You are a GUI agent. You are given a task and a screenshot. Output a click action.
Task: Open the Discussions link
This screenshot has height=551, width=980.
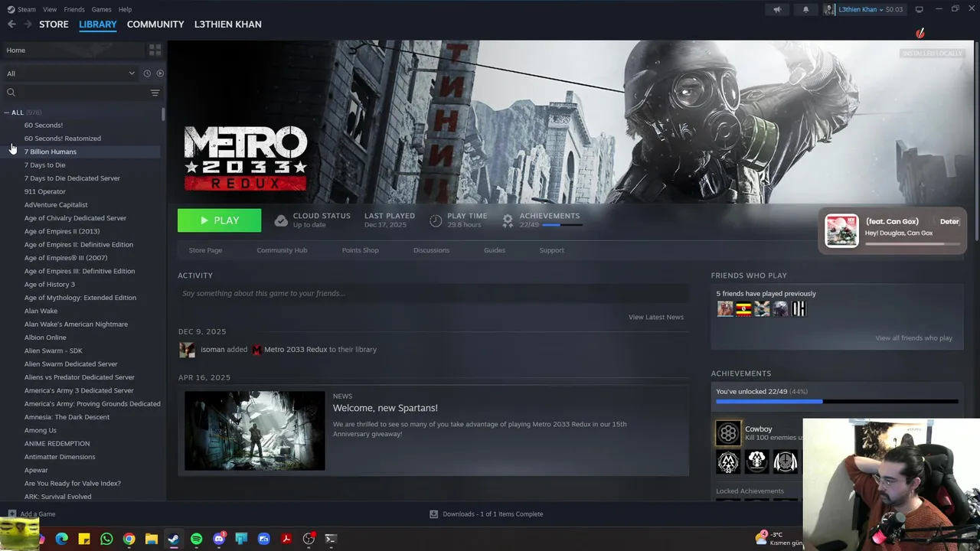431,250
